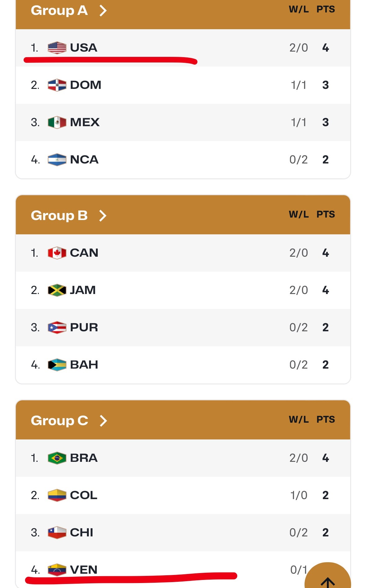Click the Colombia flag icon
Screen dimensions: 366x588
pos(57,495)
